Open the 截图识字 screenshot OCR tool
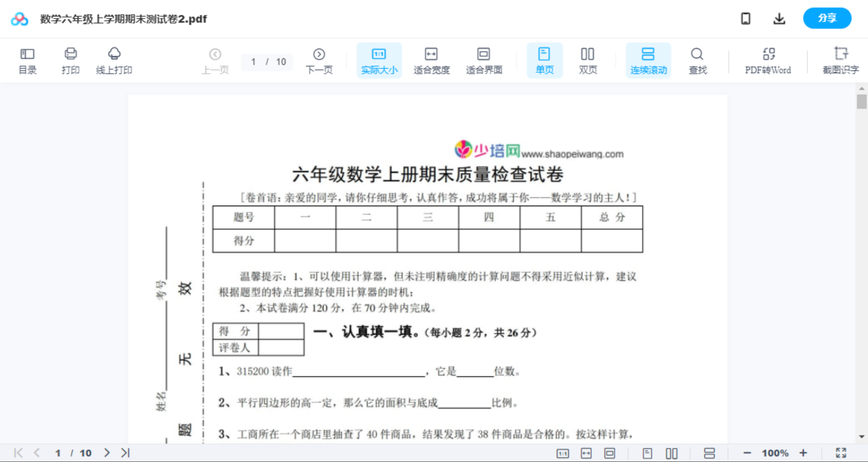This screenshot has width=868, height=462. 841,60
